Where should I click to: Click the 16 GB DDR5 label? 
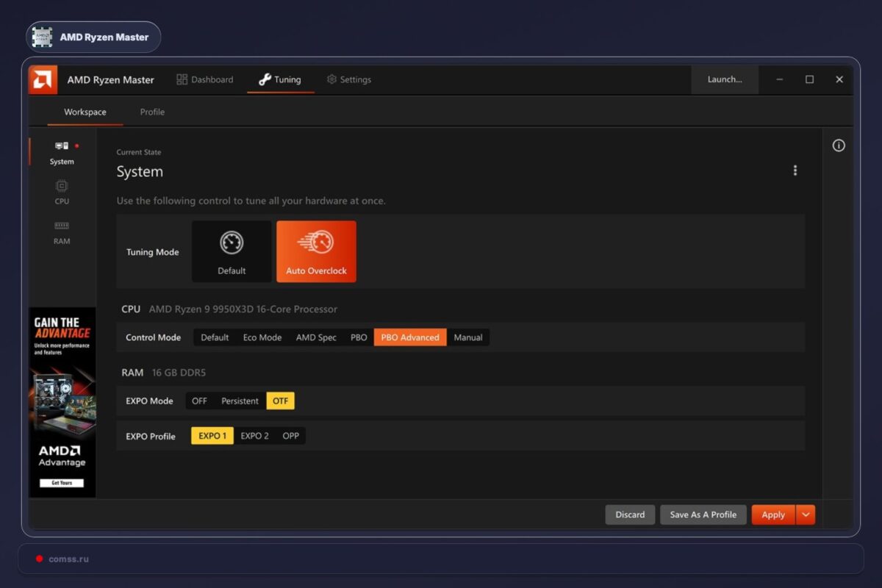pos(179,373)
